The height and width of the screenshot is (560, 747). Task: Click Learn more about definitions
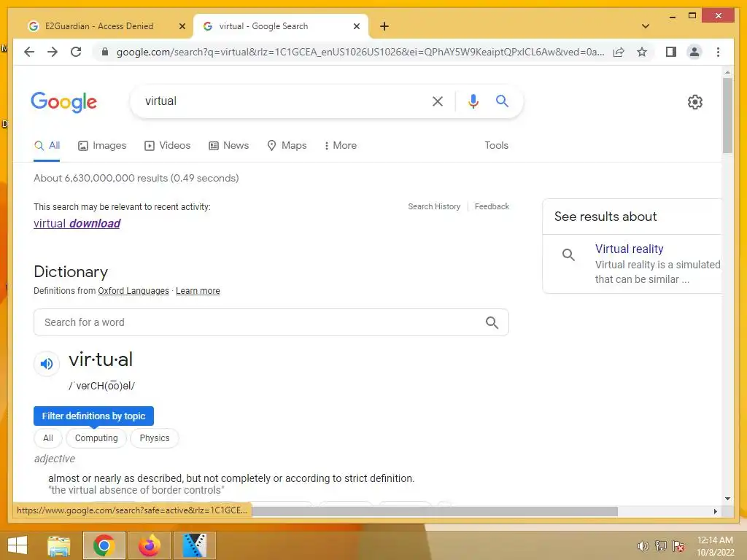(198, 291)
